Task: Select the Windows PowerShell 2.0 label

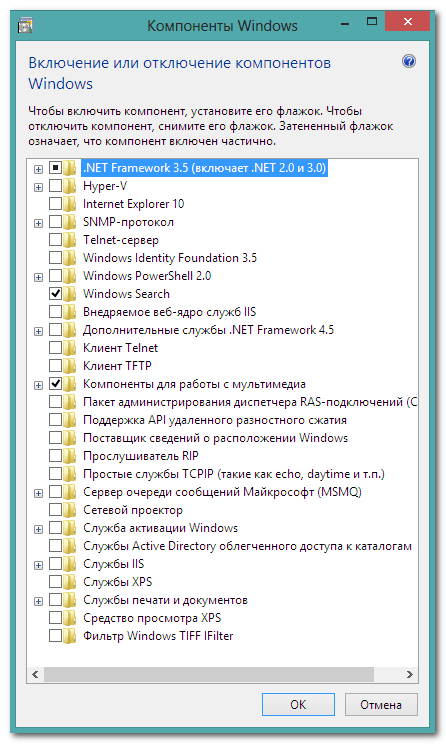Action: [x=147, y=276]
